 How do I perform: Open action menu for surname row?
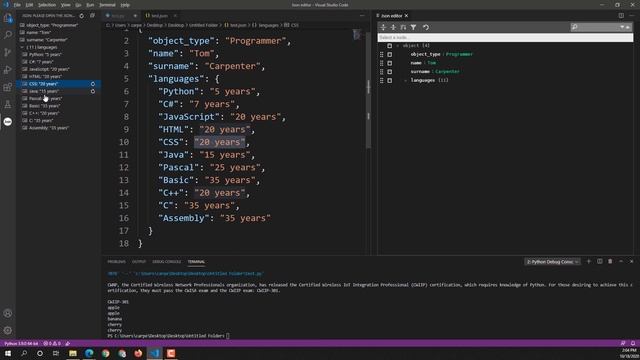point(390,71)
